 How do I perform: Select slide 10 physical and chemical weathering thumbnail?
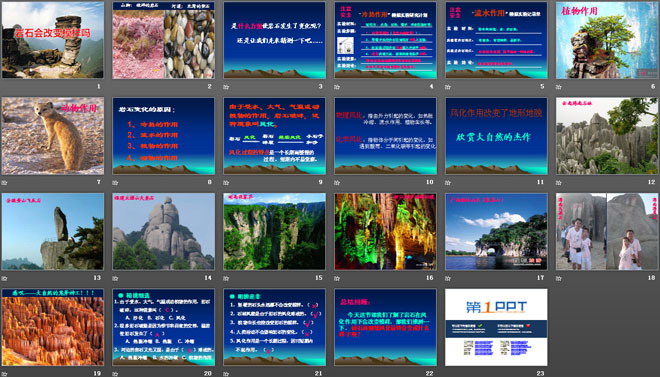click(386, 136)
